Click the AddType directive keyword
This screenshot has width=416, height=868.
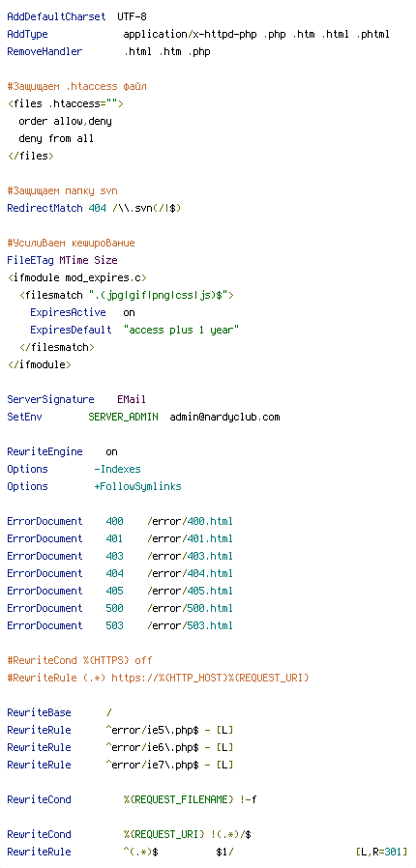click(x=27, y=35)
